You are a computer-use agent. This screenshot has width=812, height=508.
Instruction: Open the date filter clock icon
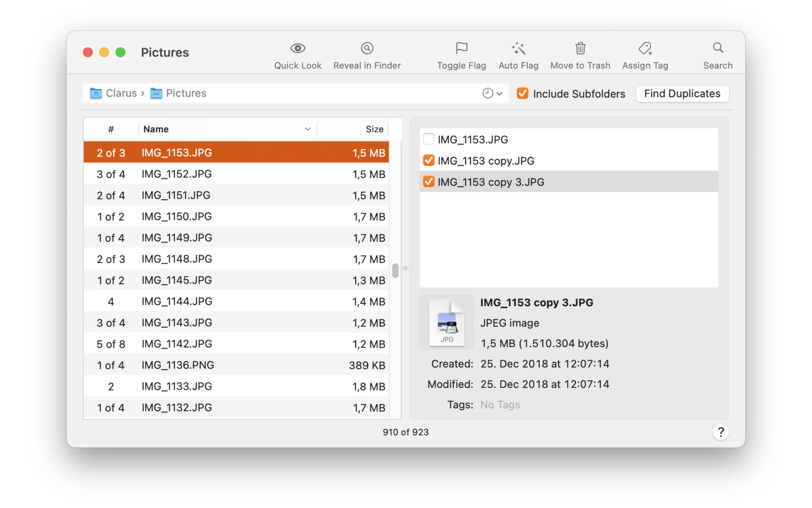(x=487, y=93)
